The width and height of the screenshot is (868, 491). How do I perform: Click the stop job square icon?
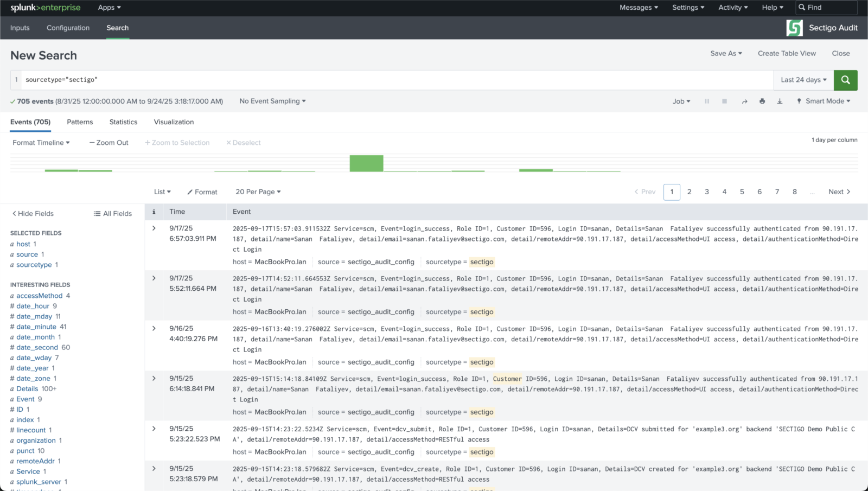[x=724, y=101]
